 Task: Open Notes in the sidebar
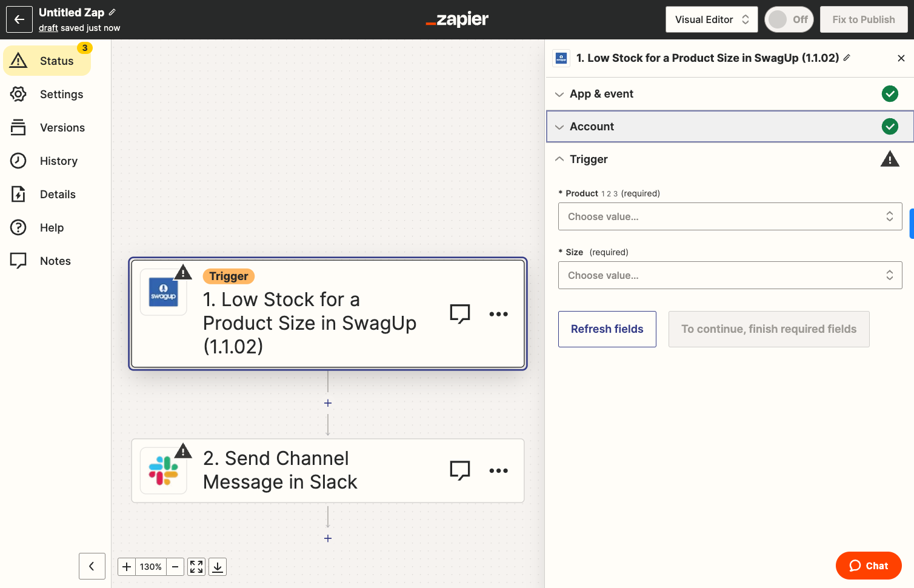47,261
